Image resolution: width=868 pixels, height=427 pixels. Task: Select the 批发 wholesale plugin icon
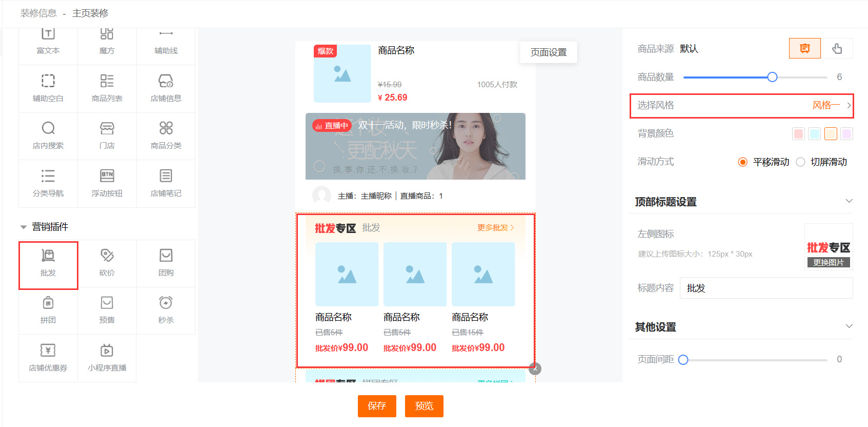pyautogui.click(x=48, y=263)
